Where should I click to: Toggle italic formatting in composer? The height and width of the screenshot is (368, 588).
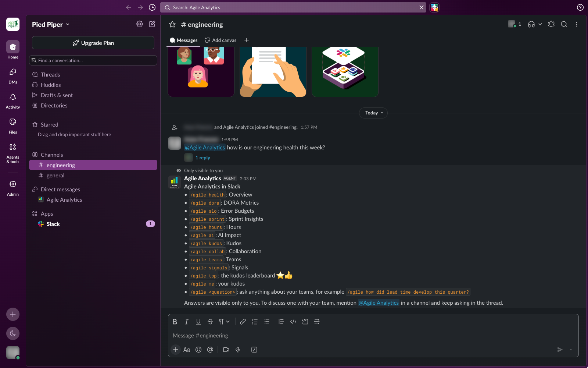pos(187,322)
